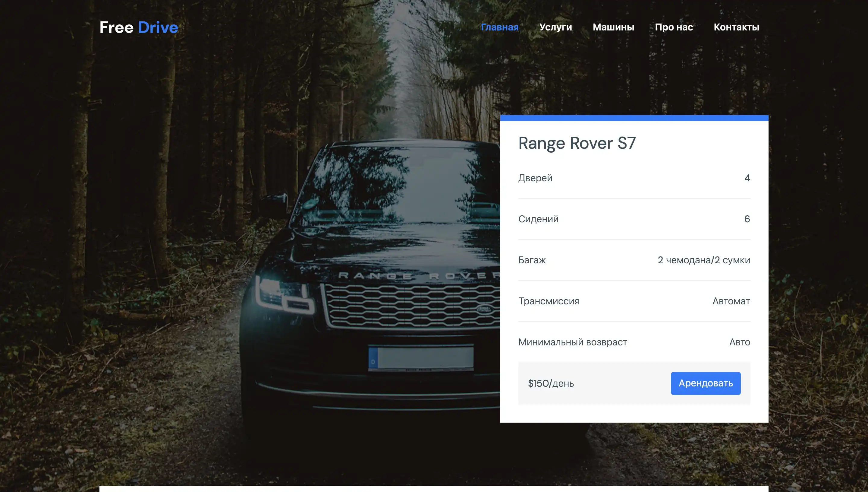Click the Range Rover S7 title
868x492 pixels.
point(577,143)
